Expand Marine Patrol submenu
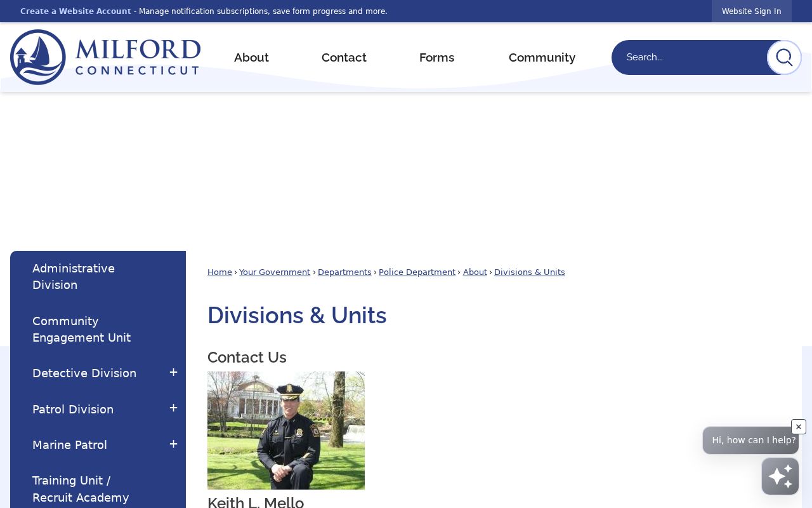This screenshot has width=812, height=508. tap(173, 444)
